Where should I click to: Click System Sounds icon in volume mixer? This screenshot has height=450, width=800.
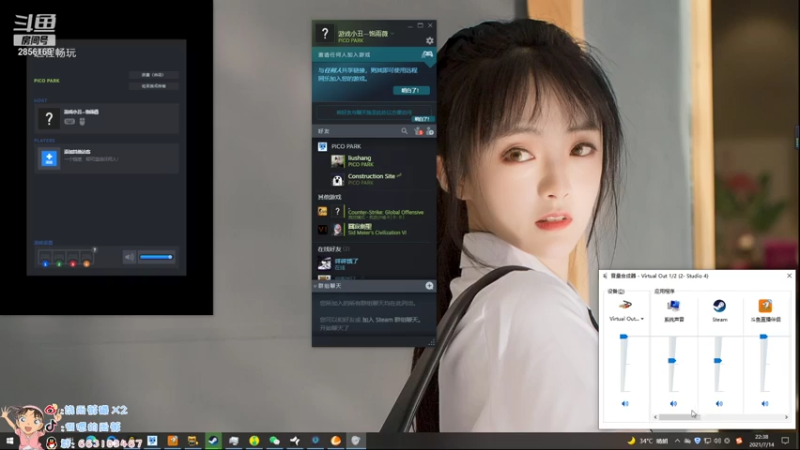(x=673, y=306)
